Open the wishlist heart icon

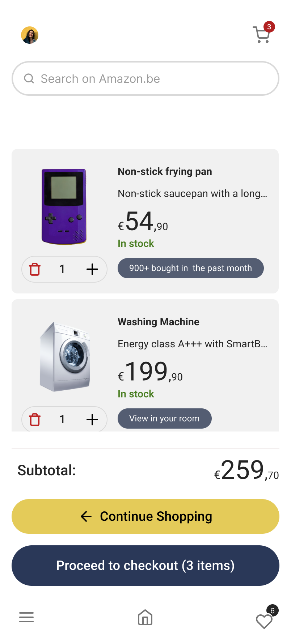pos(264,621)
